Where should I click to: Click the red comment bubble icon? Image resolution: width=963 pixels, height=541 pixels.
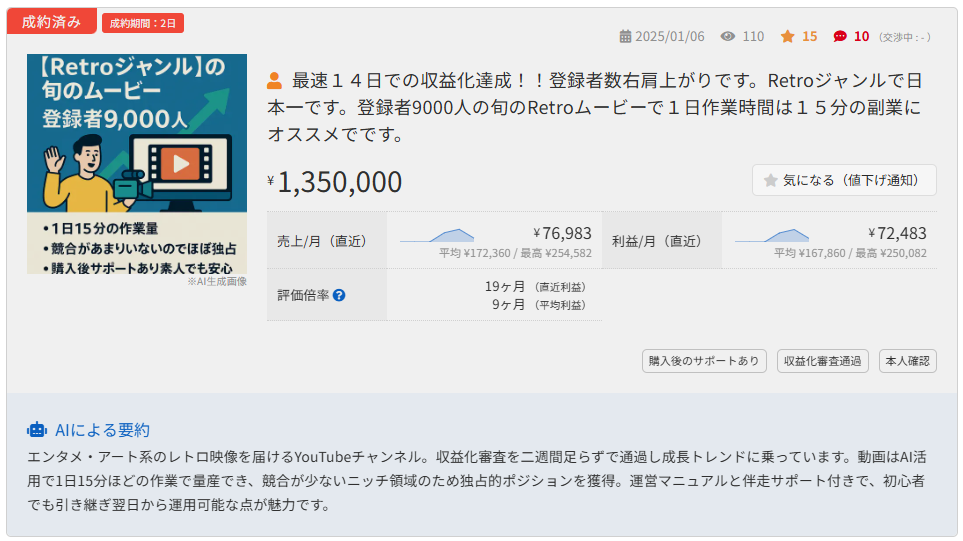(840, 37)
